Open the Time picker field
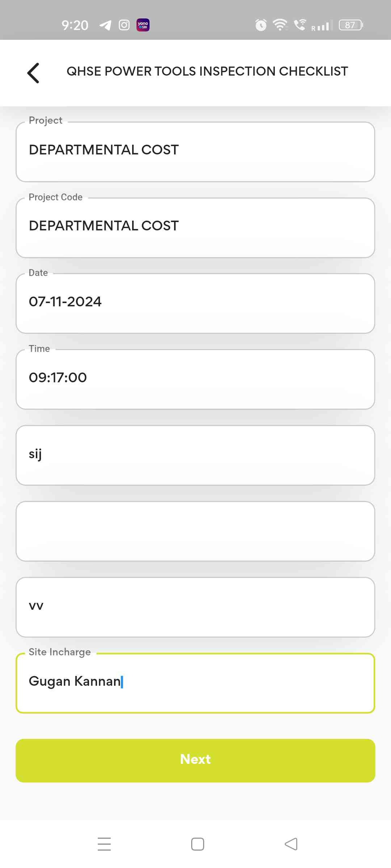The height and width of the screenshot is (868, 391). (195, 379)
